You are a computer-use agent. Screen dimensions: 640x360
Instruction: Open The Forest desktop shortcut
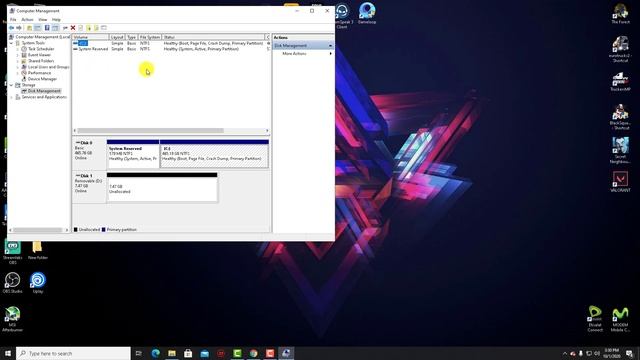click(620, 14)
